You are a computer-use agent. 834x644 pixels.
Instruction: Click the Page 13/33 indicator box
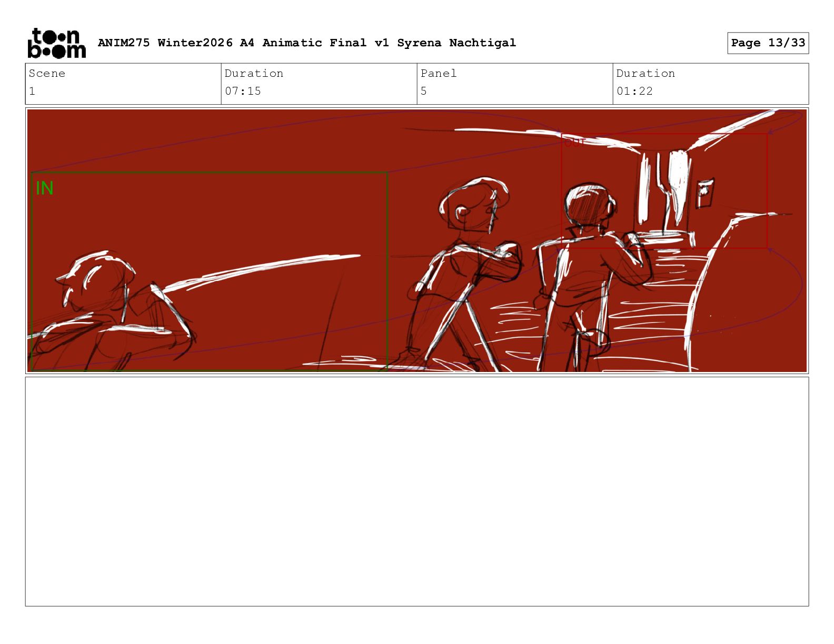[768, 43]
